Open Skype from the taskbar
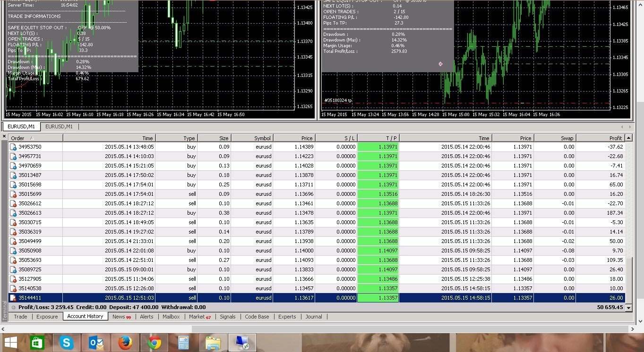 tap(67, 343)
